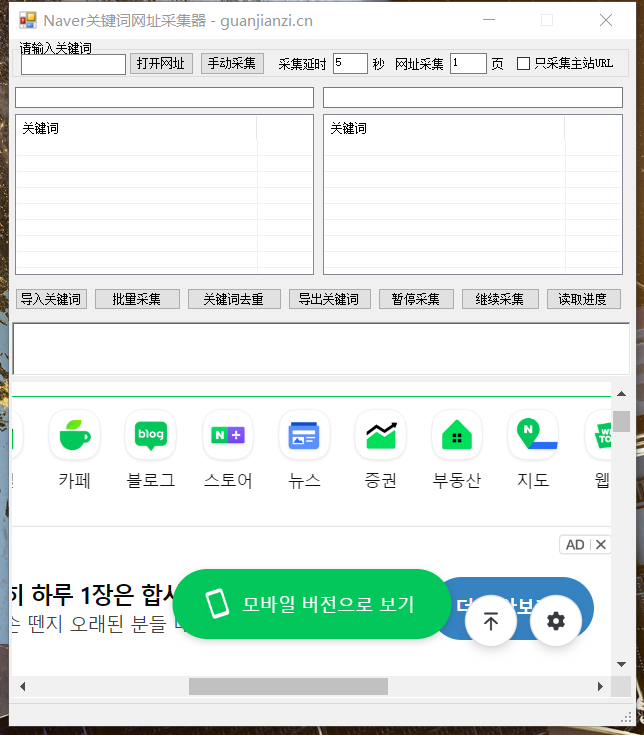The width and height of the screenshot is (644, 735).
Task: Open the settings gear floating button
Action: click(556, 621)
